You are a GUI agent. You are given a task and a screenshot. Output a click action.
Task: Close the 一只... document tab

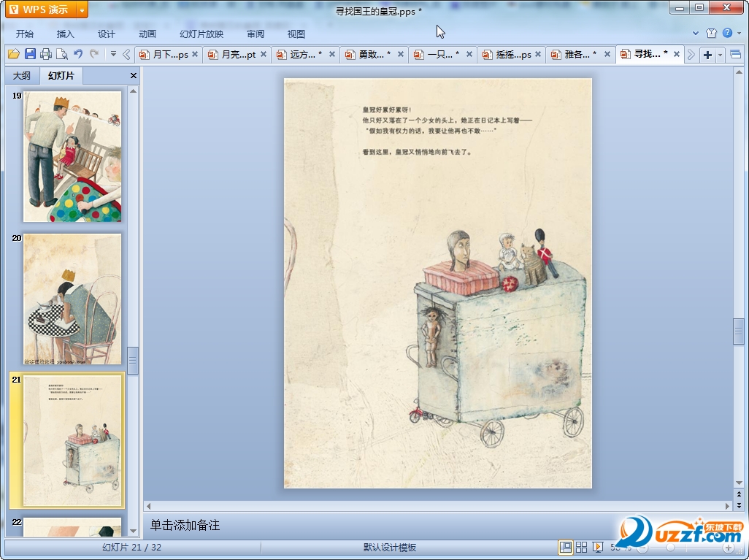tap(469, 55)
